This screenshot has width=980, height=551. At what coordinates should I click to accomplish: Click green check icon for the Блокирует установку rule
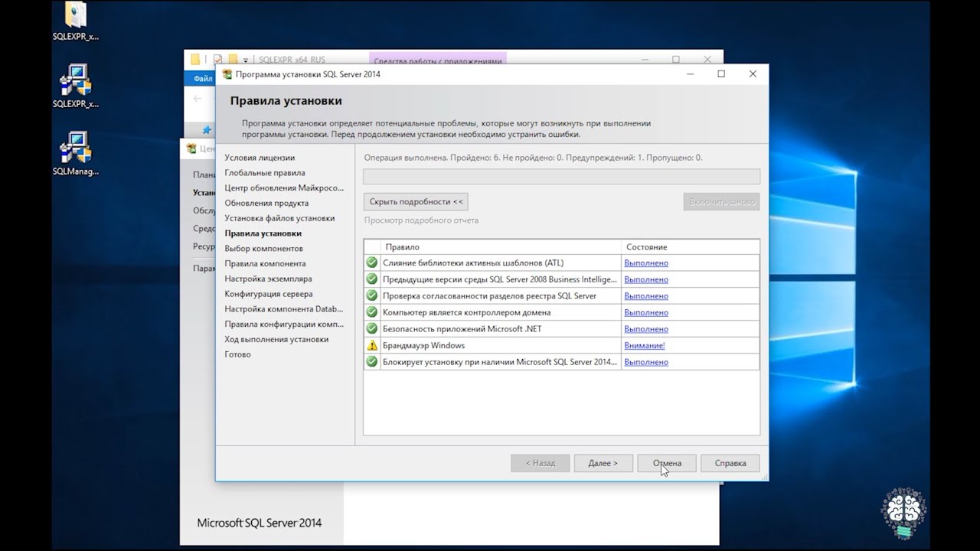(x=372, y=361)
